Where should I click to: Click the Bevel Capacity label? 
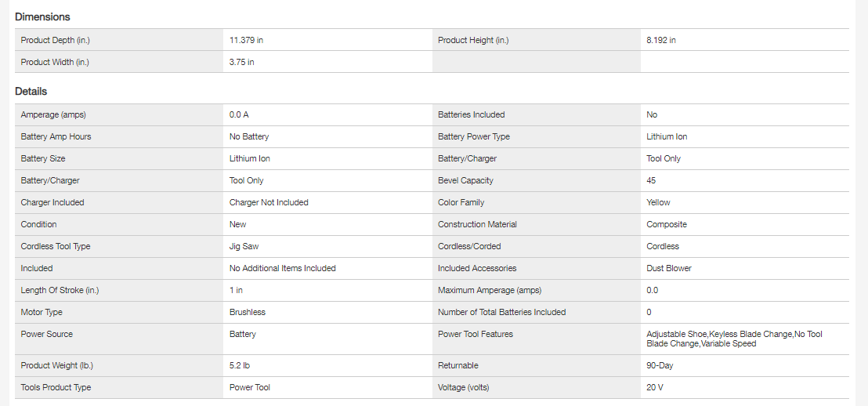(465, 180)
